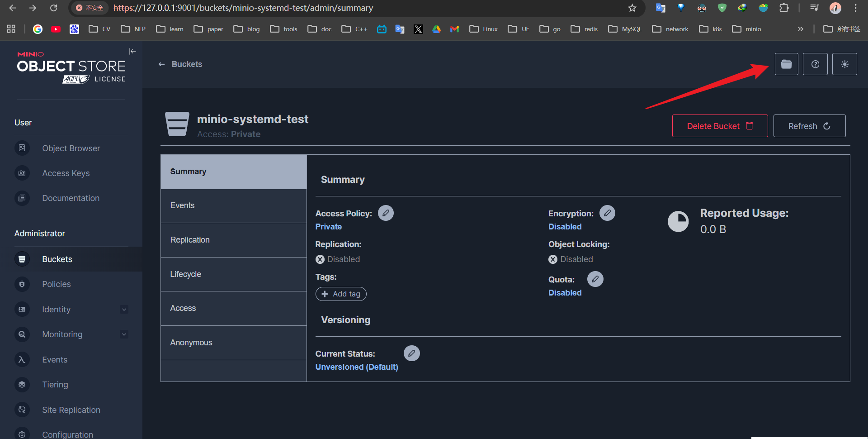Click the Private access policy link
868x439 pixels.
click(x=329, y=227)
